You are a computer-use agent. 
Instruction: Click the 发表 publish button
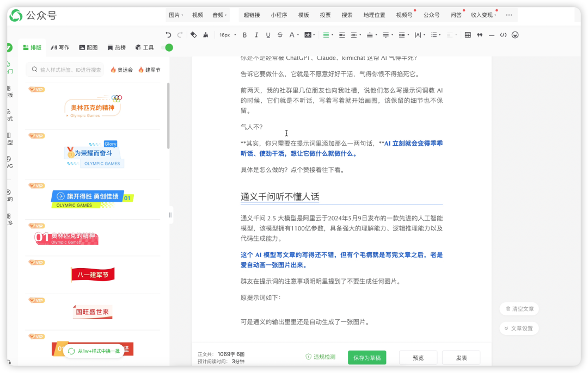pos(461,358)
